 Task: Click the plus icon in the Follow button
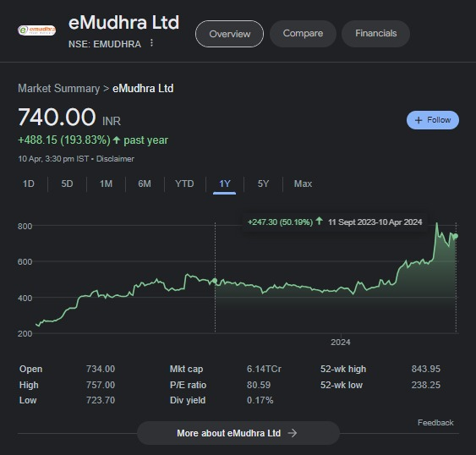[419, 120]
